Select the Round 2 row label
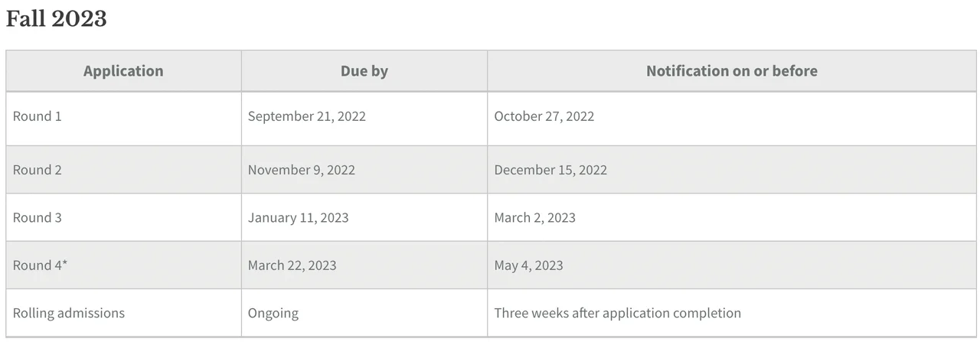The image size is (980, 342). pyautogui.click(x=37, y=170)
